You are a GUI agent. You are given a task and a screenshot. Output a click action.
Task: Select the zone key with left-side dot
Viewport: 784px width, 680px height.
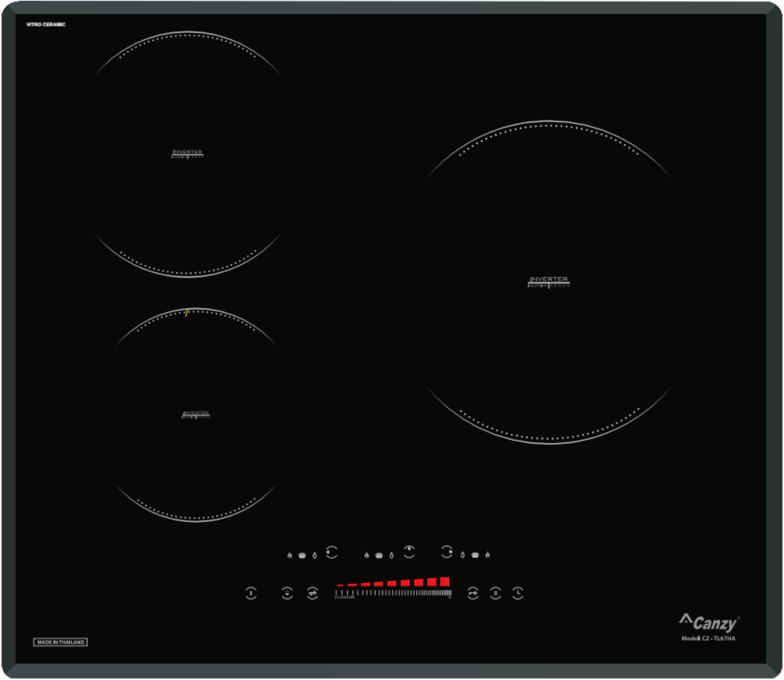331,552
